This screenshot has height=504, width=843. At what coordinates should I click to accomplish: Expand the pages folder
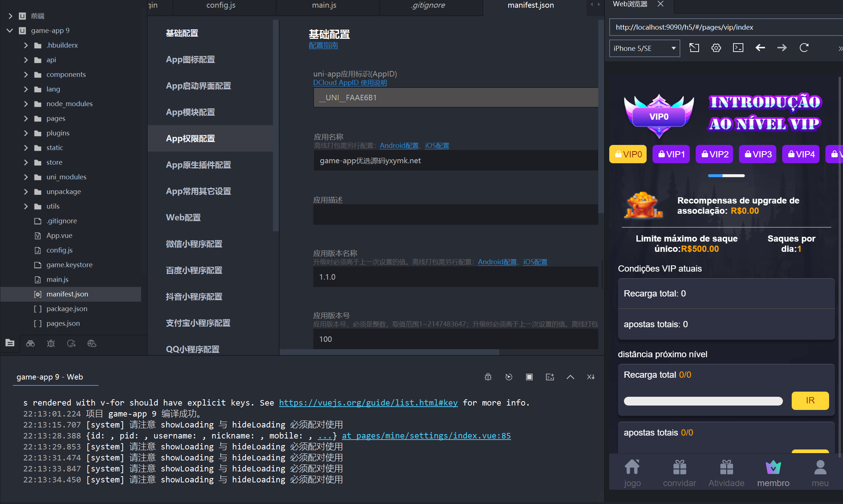tap(26, 118)
